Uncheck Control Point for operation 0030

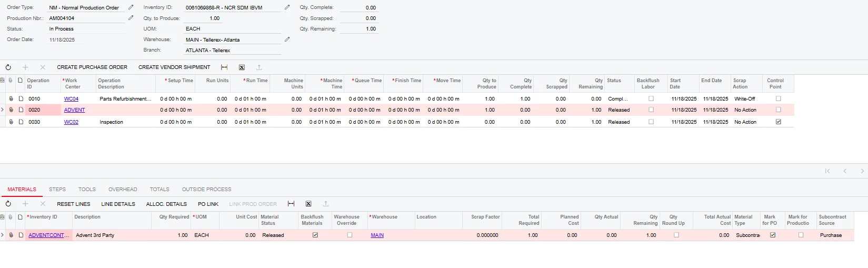coord(779,122)
